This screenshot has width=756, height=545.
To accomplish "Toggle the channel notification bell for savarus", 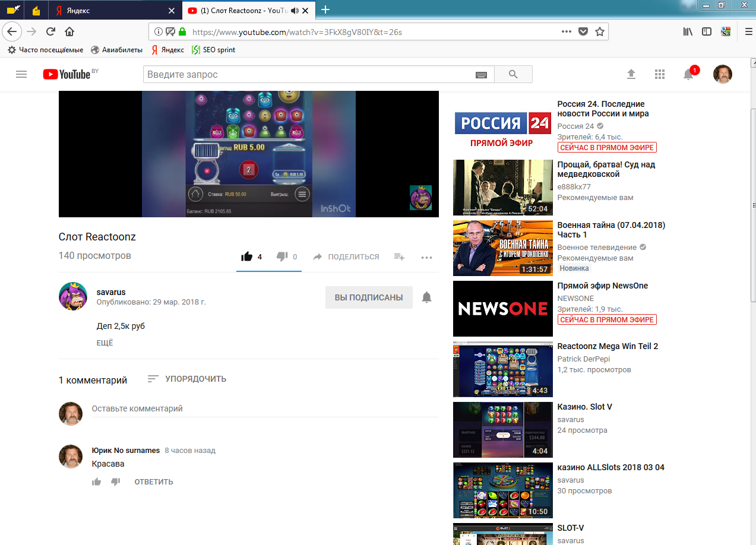I will [x=426, y=297].
